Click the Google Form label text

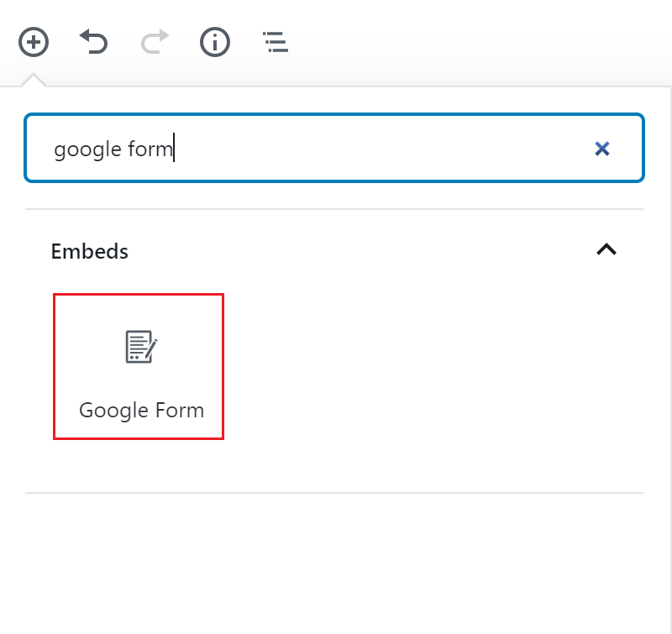pos(141,411)
